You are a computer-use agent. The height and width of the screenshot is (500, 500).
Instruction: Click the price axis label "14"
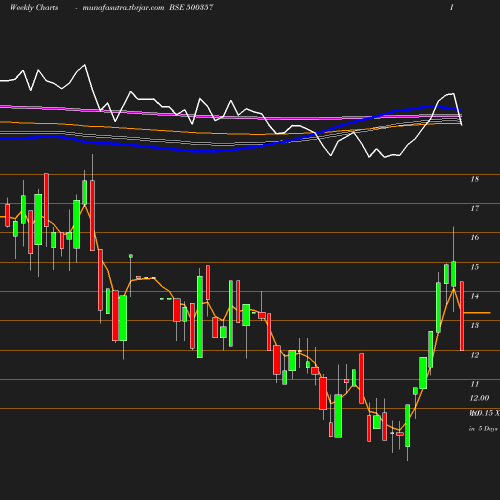(475, 296)
